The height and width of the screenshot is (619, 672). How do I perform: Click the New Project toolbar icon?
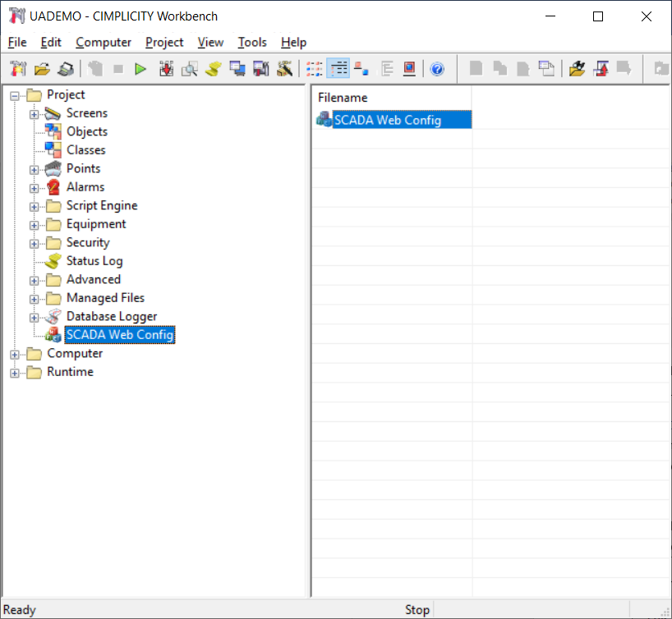click(18, 68)
